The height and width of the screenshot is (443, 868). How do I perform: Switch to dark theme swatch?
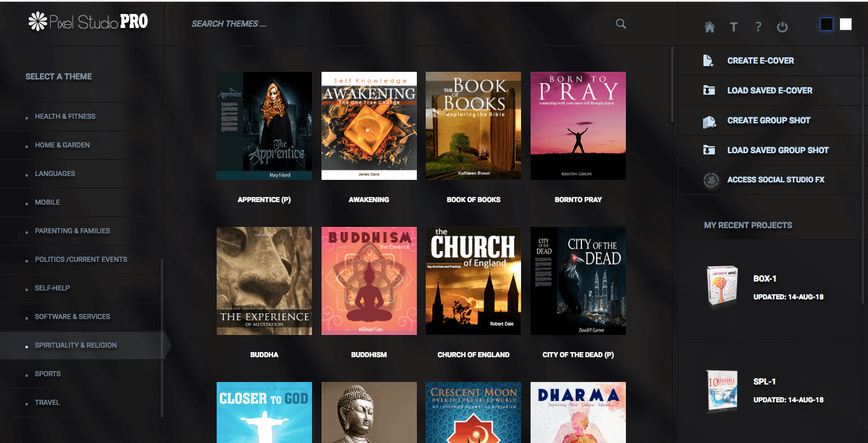click(x=827, y=24)
